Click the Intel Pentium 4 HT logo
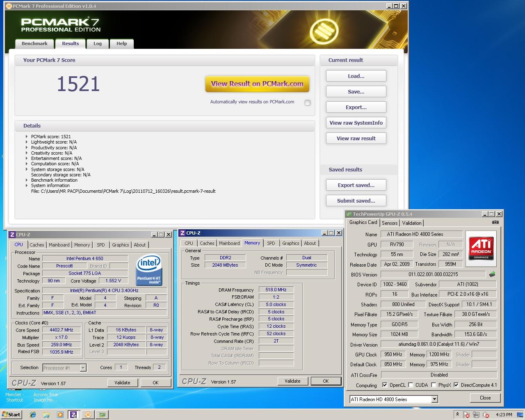 (149, 271)
